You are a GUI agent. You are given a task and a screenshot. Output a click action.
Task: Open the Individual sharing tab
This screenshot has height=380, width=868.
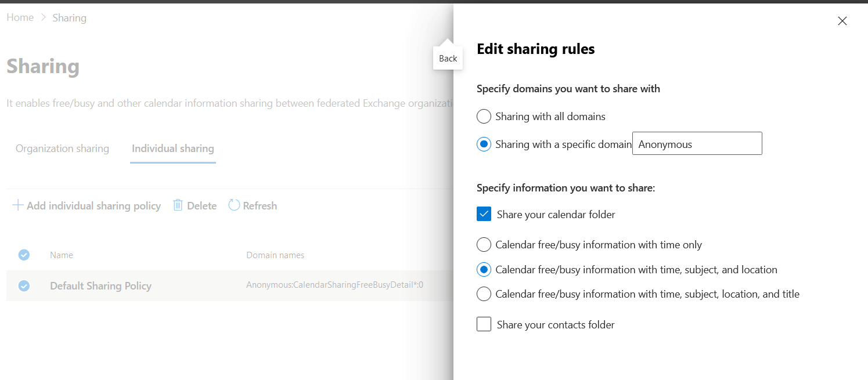(172, 149)
